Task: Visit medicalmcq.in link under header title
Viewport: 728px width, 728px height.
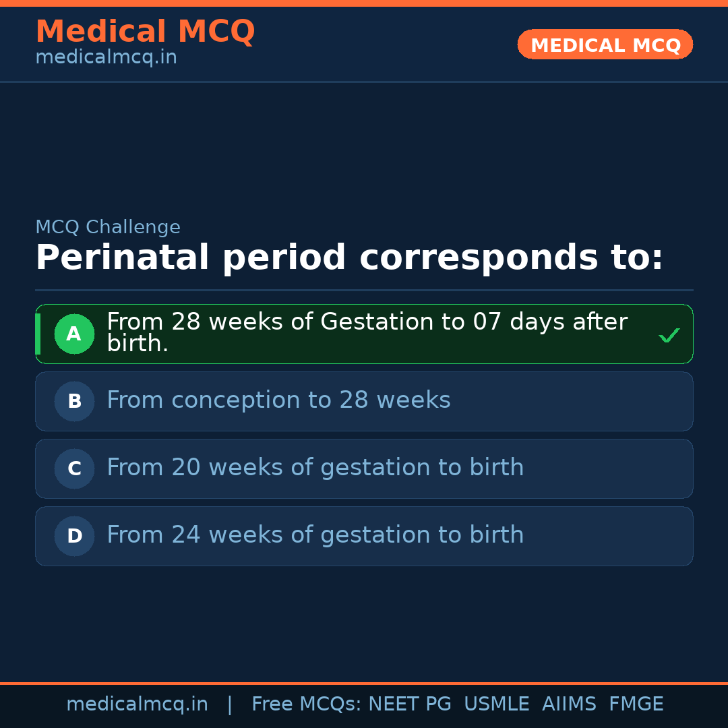Action: coord(106,58)
